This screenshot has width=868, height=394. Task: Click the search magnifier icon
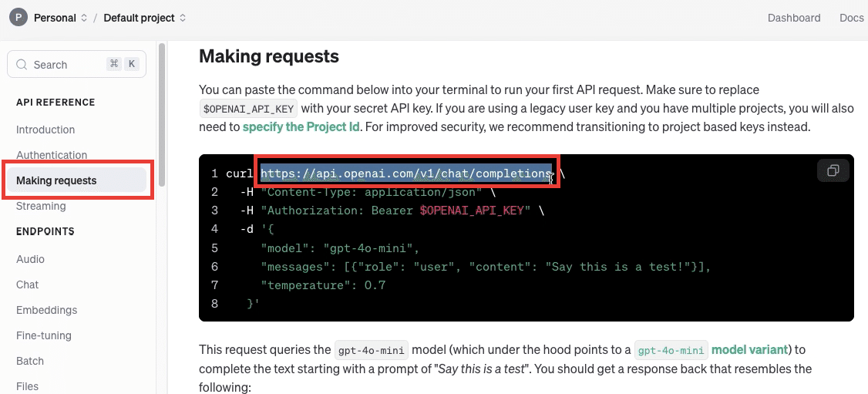pos(22,65)
